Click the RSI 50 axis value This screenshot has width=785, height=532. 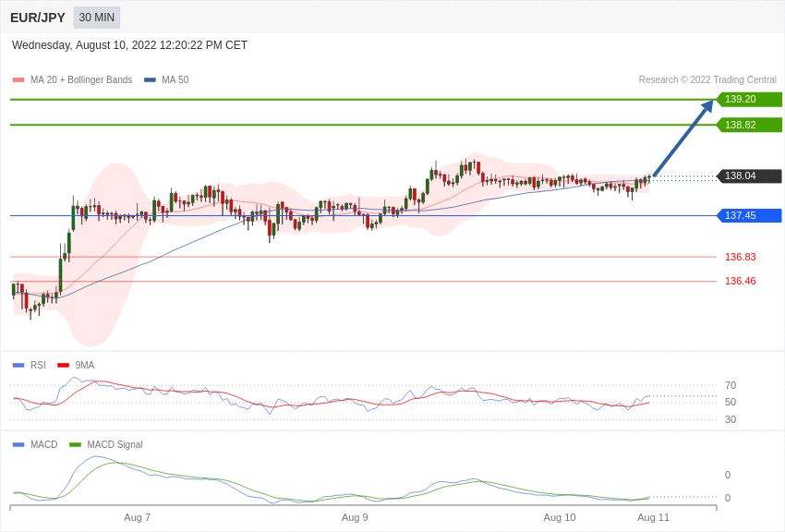pos(731,402)
